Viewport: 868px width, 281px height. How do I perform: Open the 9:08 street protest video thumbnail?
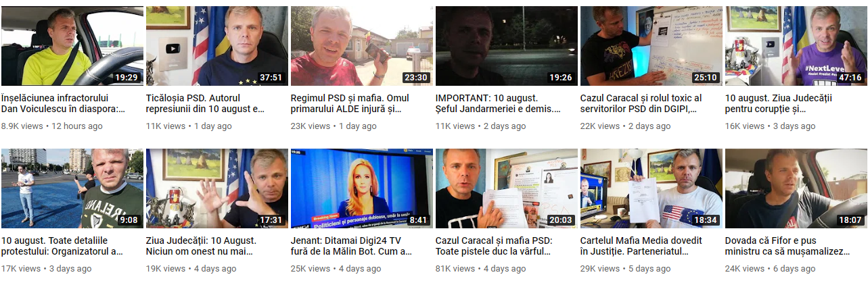click(x=72, y=188)
